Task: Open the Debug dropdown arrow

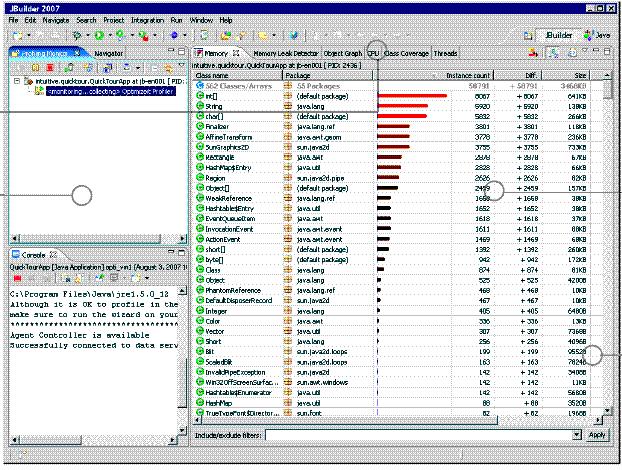Action: pyautogui.click(x=88, y=36)
